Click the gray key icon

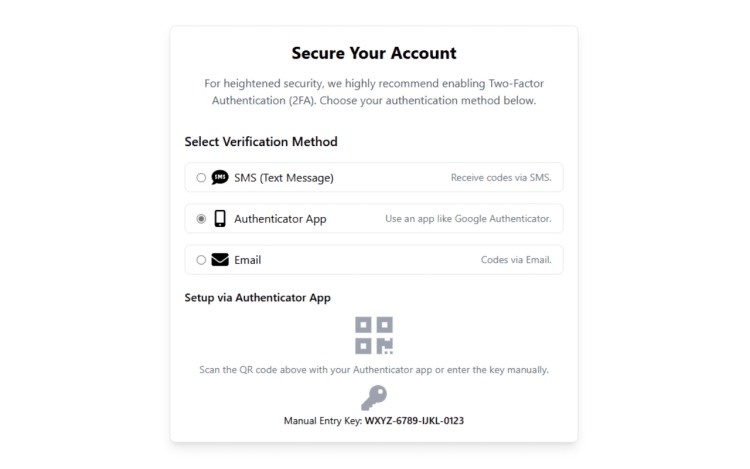click(374, 398)
